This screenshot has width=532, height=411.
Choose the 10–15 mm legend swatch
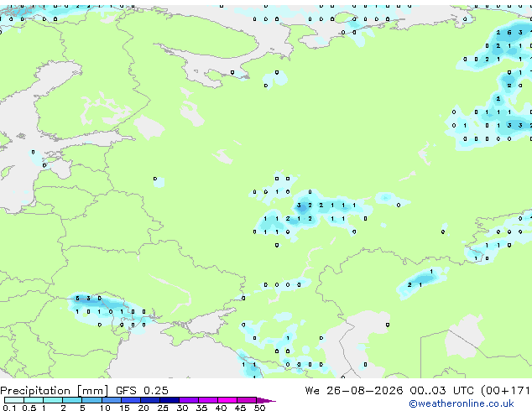coord(111,400)
